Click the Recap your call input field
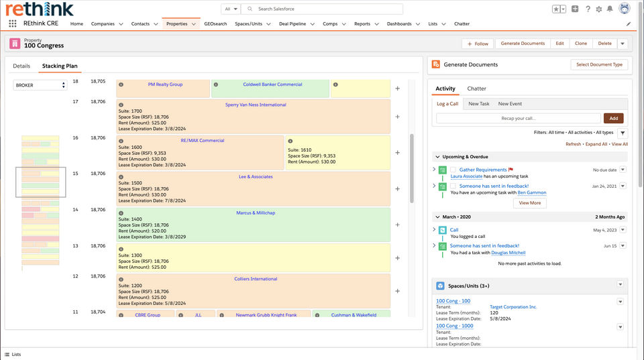Image resolution: width=644 pixels, height=360 pixels. click(x=518, y=118)
